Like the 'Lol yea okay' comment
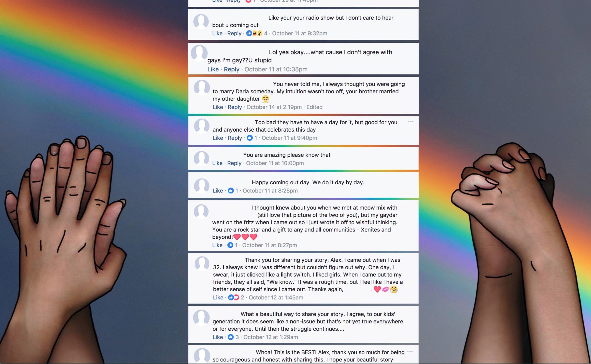 213,69
